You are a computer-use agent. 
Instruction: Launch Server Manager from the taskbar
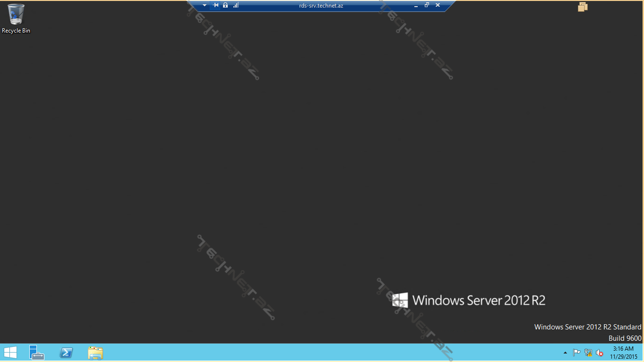click(x=36, y=353)
